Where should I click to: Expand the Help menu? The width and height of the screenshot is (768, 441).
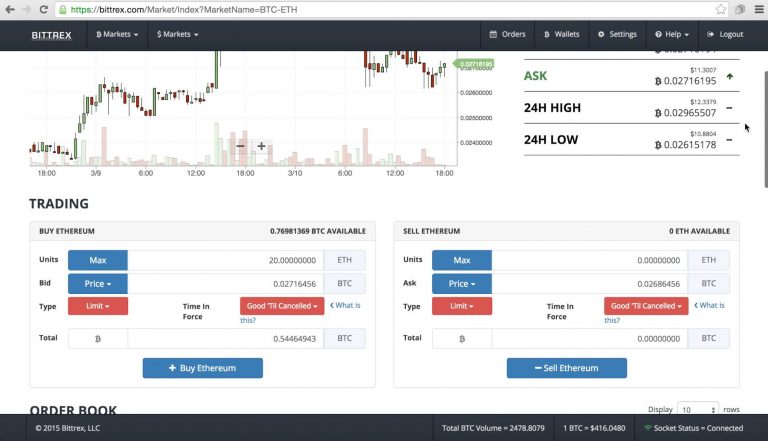pyautogui.click(x=672, y=34)
